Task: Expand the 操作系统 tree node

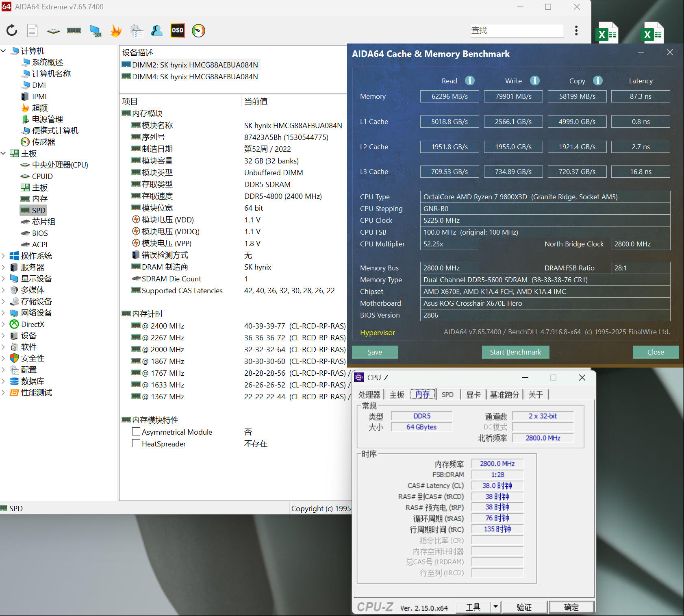Action: pyautogui.click(x=4, y=256)
